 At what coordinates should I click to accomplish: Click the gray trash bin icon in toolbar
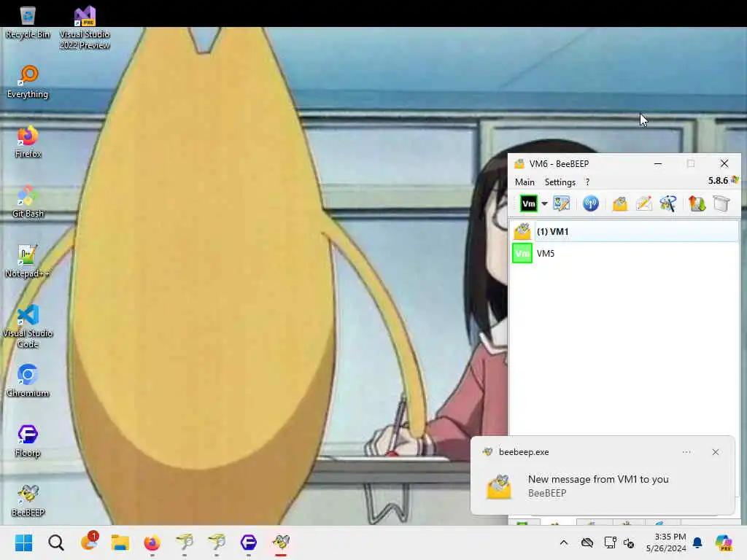(x=721, y=204)
